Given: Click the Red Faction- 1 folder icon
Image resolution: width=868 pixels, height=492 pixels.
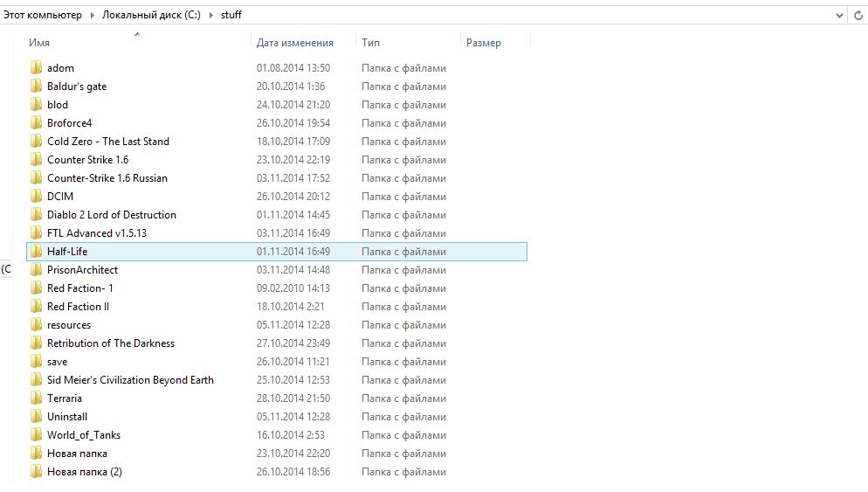Looking at the screenshot, I should click(36, 288).
